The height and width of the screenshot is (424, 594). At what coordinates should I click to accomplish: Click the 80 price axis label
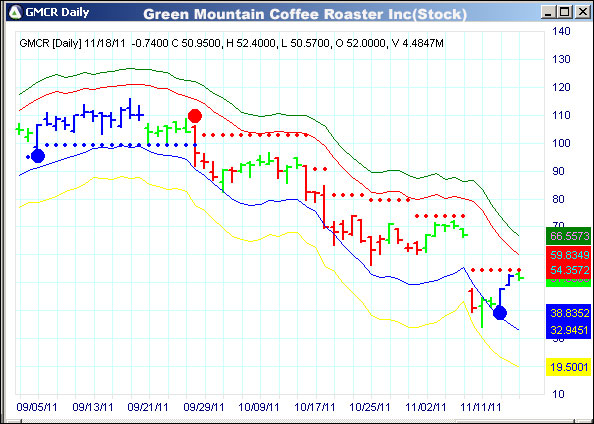(x=558, y=199)
